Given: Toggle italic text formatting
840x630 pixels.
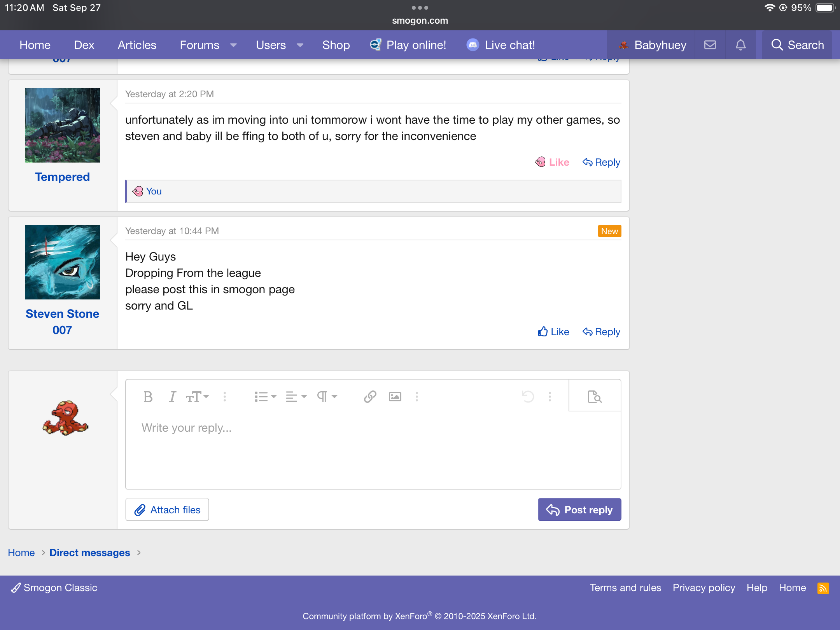Looking at the screenshot, I should [x=172, y=397].
